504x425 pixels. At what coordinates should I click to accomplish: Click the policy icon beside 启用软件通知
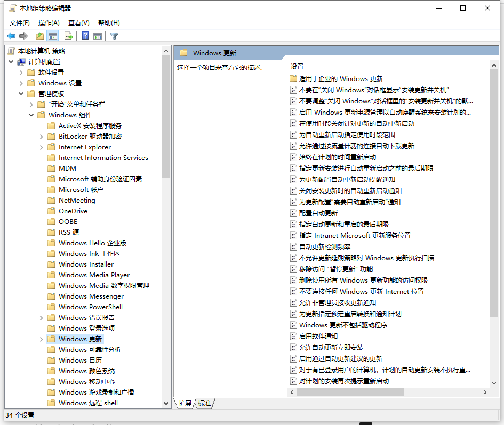293,336
